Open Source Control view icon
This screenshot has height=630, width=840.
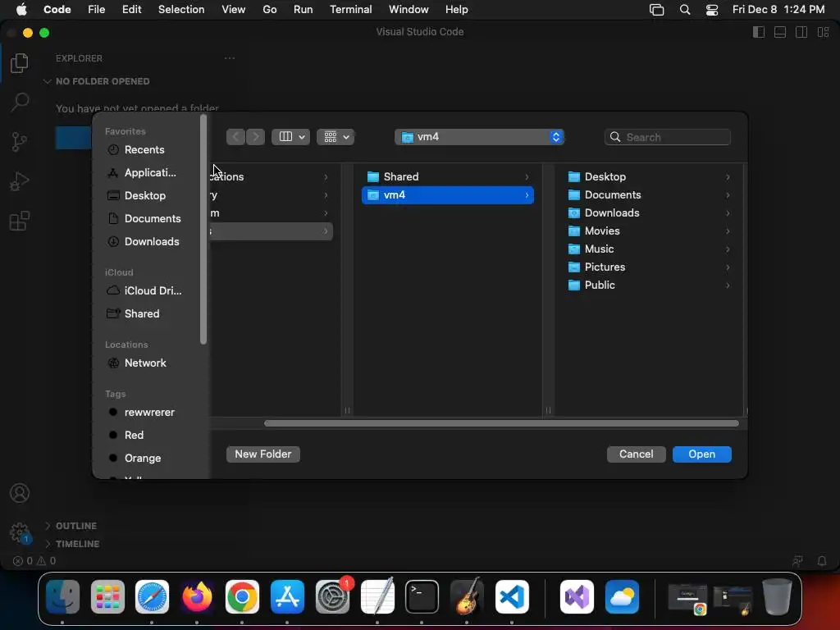pos(20,142)
